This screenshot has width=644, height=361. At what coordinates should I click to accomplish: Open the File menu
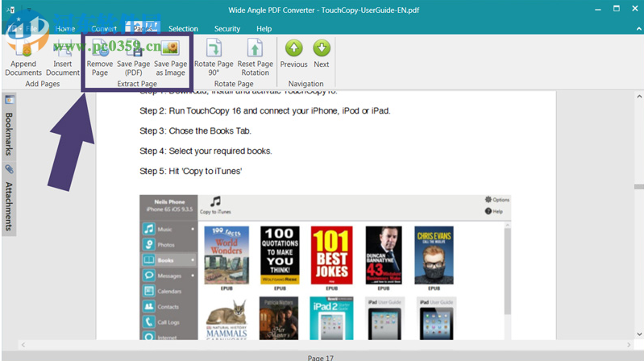pos(31,29)
